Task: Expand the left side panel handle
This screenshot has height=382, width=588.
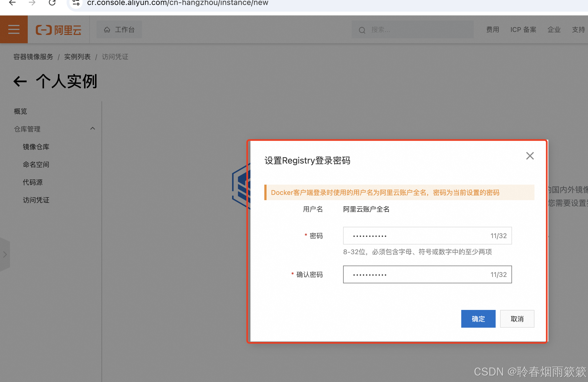Action: click(x=5, y=254)
